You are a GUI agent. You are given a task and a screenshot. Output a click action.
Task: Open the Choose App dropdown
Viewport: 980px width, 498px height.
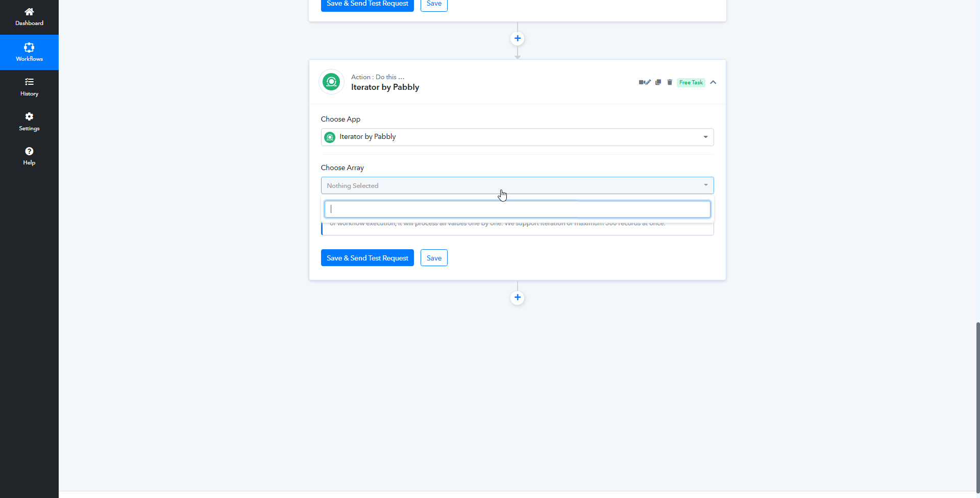[x=517, y=137]
